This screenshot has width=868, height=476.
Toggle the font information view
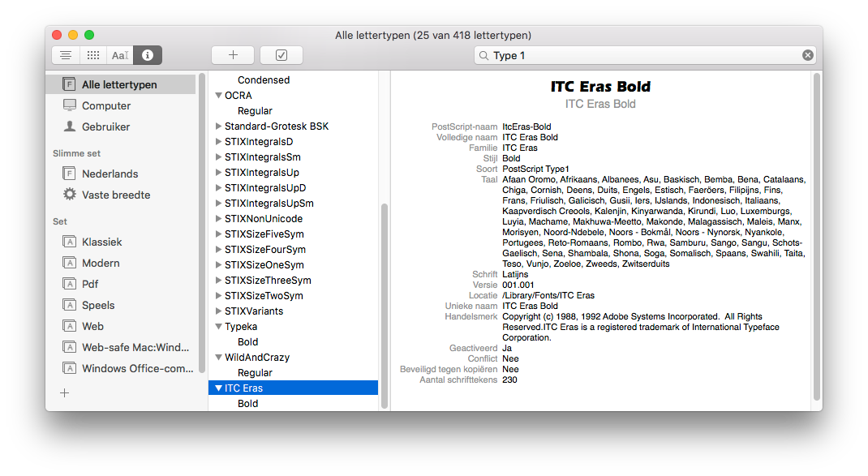(x=148, y=55)
